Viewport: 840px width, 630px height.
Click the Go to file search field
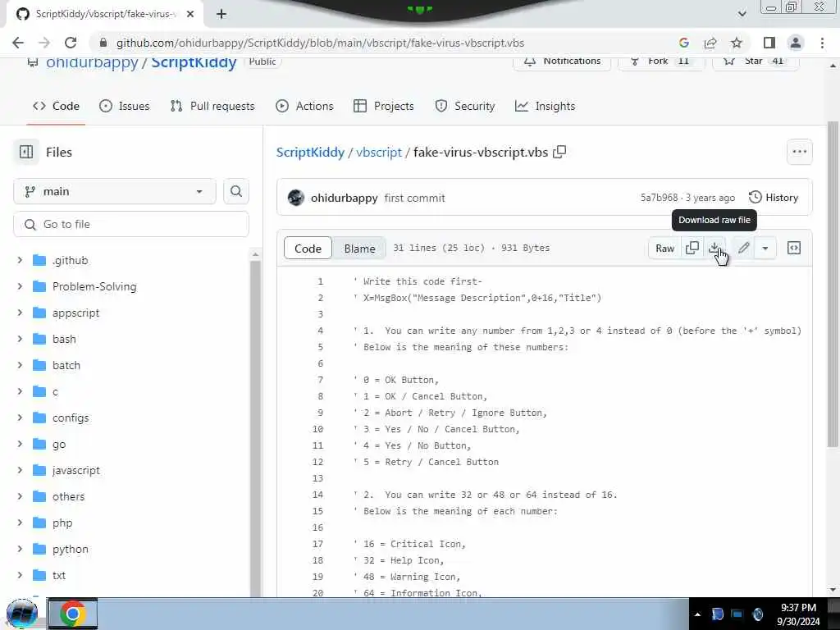(131, 224)
